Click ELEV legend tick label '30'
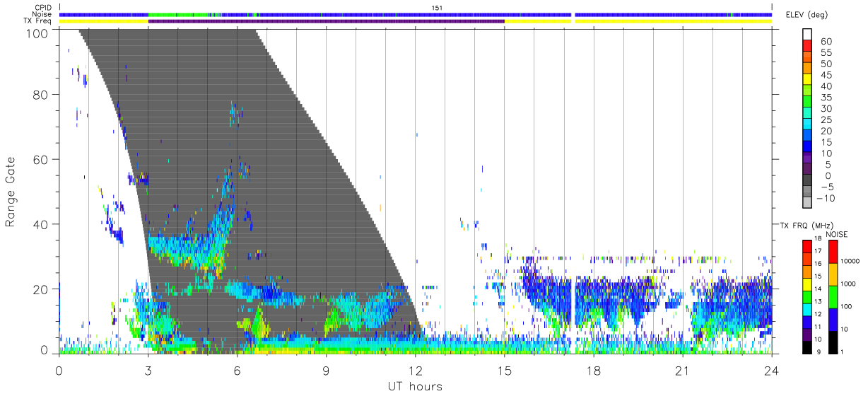 coord(826,108)
